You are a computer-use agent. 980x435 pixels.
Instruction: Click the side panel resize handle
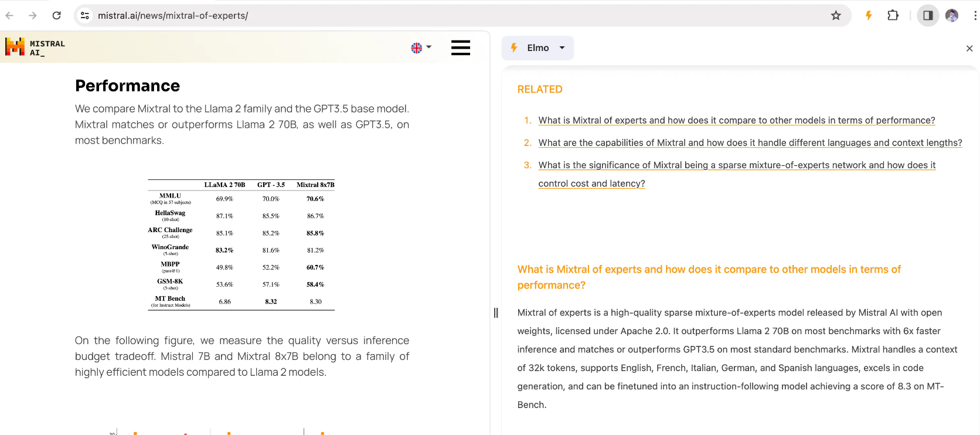tap(496, 312)
